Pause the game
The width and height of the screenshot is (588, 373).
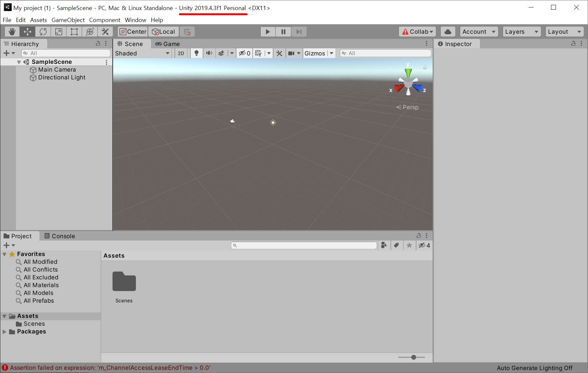pos(283,32)
